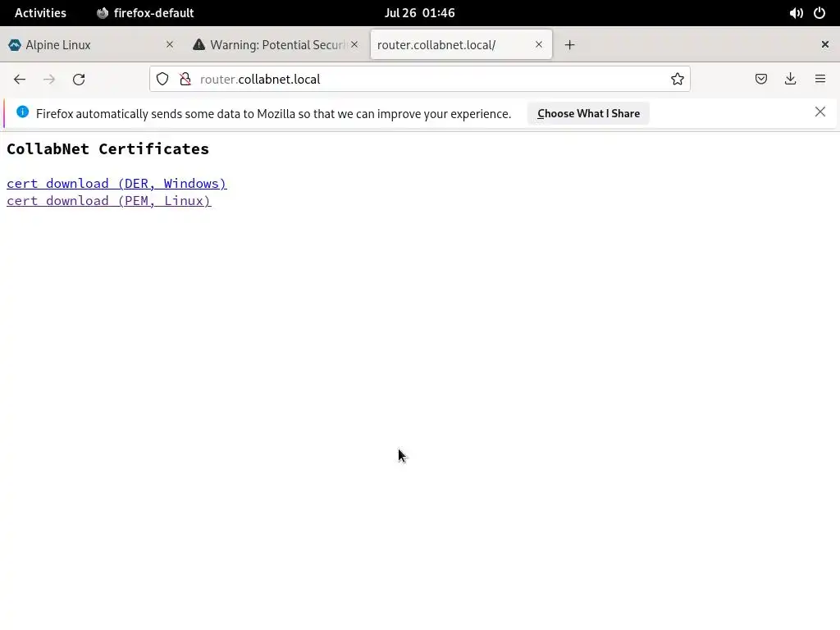The image size is (840, 630).
Task: Click the forward navigation arrow
Action: pos(49,80)
